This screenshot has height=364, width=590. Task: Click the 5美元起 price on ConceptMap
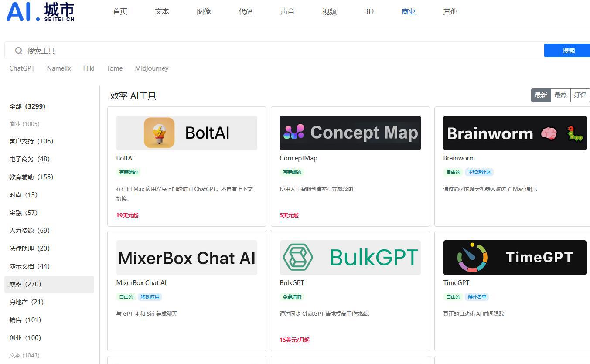click(x=289, y=215)
